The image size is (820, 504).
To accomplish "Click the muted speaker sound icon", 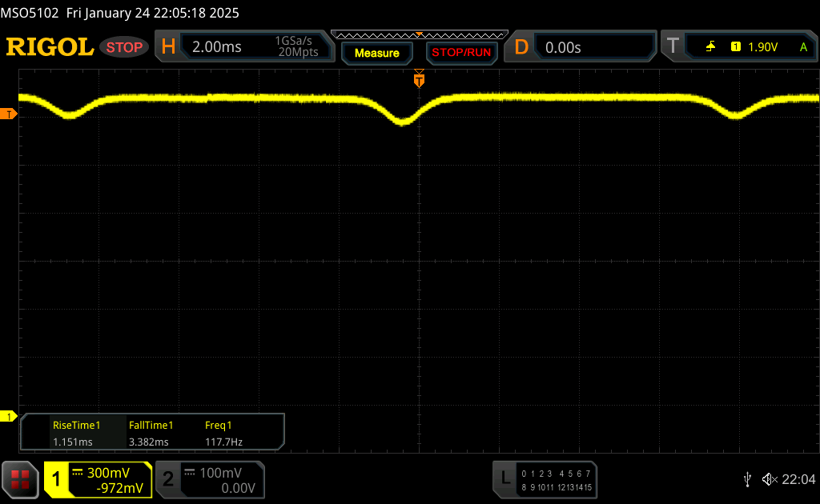I will pos(770,479).
